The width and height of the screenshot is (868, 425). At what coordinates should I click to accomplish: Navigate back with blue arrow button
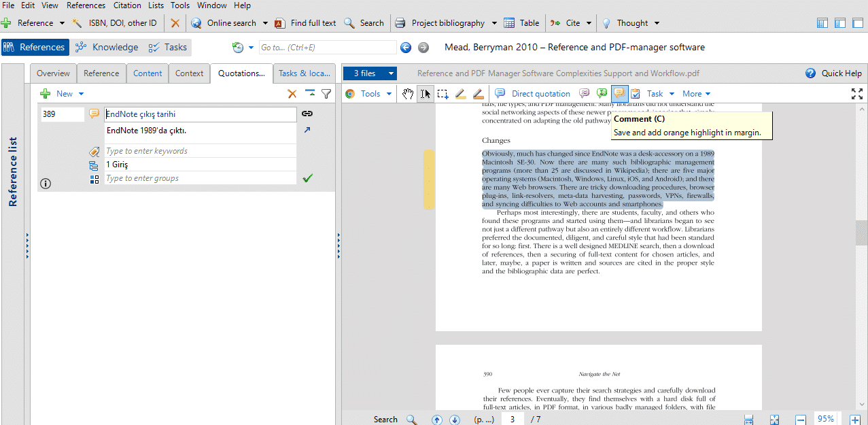point(406,48)
